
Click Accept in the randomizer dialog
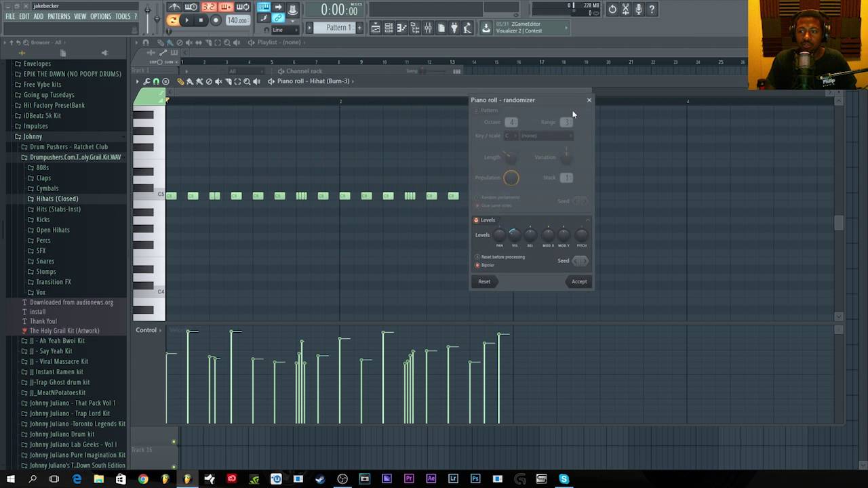tap(579, 281)
